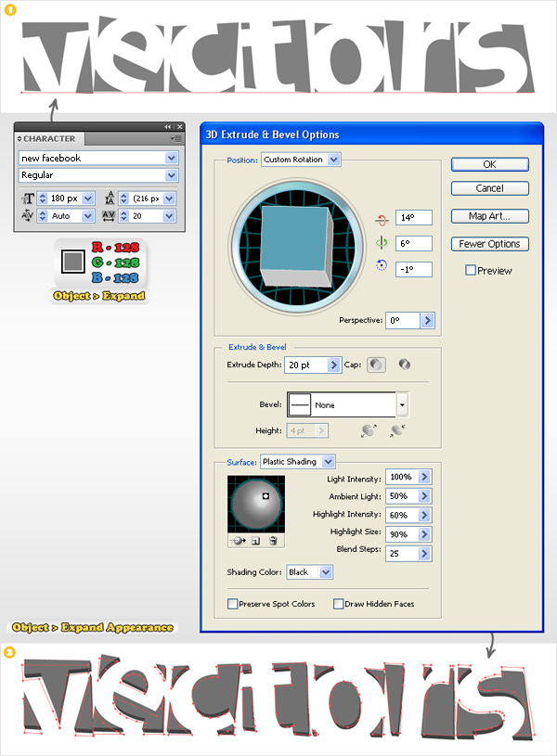Click the font size icon in Character panel
557x756 pixels.
click(x=28, y=198)
